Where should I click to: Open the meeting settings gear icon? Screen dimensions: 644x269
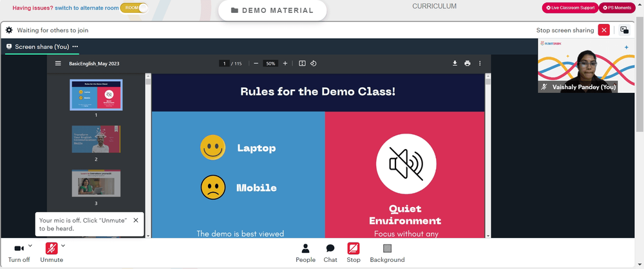point(9,30)
